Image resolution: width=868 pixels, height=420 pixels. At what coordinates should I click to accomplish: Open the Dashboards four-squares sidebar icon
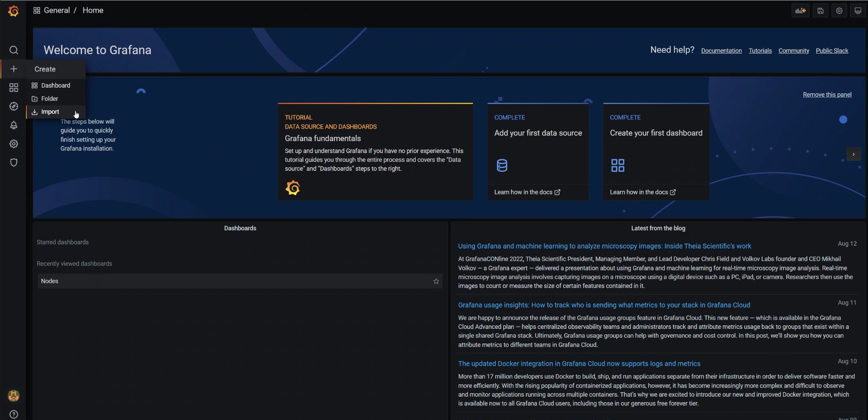pos(14,88)
